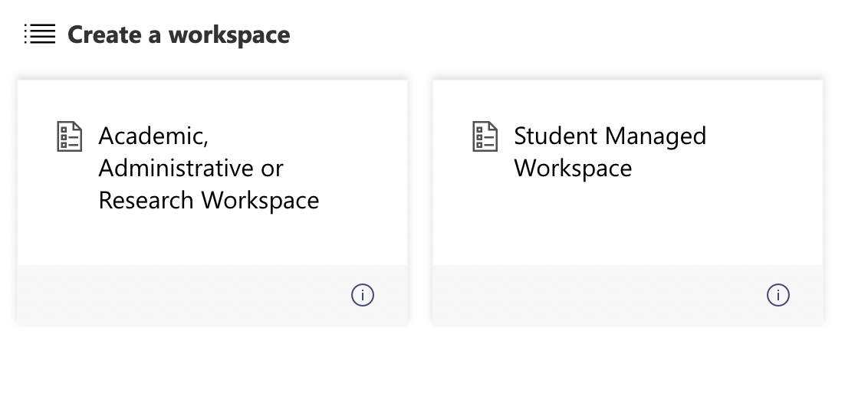Screen dimensions: 868x400
Task: Click the "Create a workspace" heading
Action: coord(179,34)
